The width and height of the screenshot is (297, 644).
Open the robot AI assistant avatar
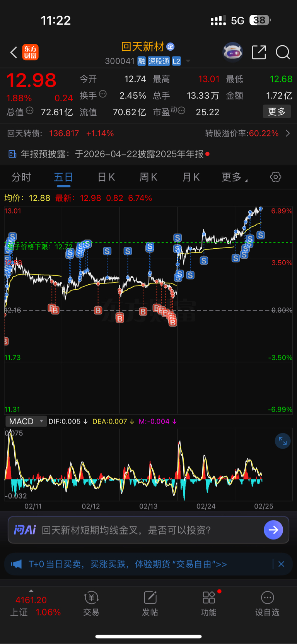(x=232, y=52)
